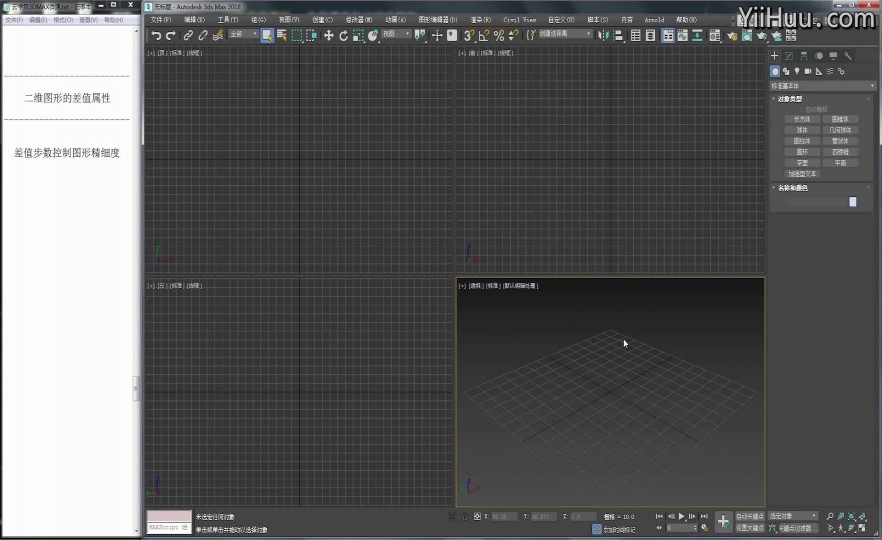Open the Civil View menu
Image resolution: width=882 pixels, height=540 pixels.
pos(519,20)
